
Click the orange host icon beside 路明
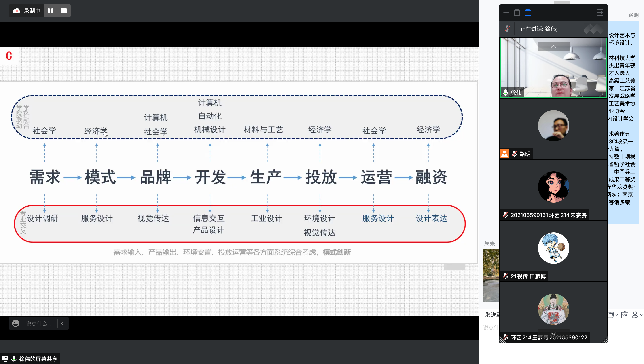504,153
